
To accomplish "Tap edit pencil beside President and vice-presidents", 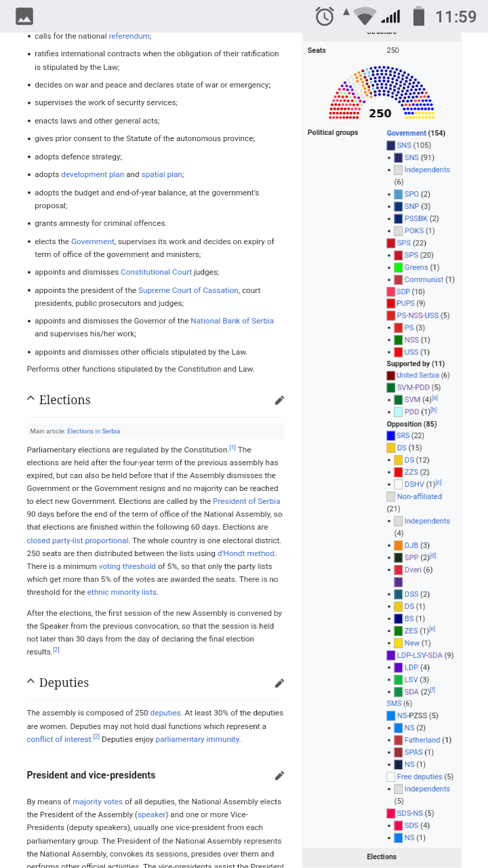I will 279,775.
